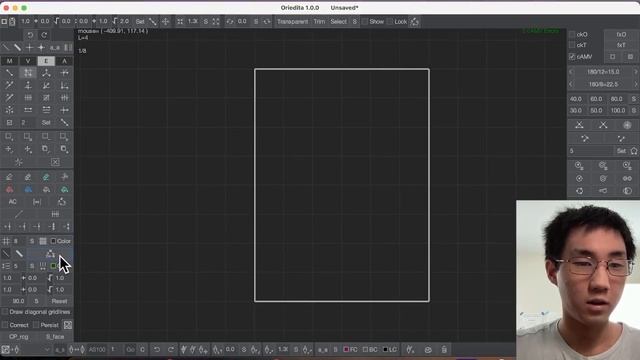
Task: Click the line division count field showing 2
Action: pos(27,122)
